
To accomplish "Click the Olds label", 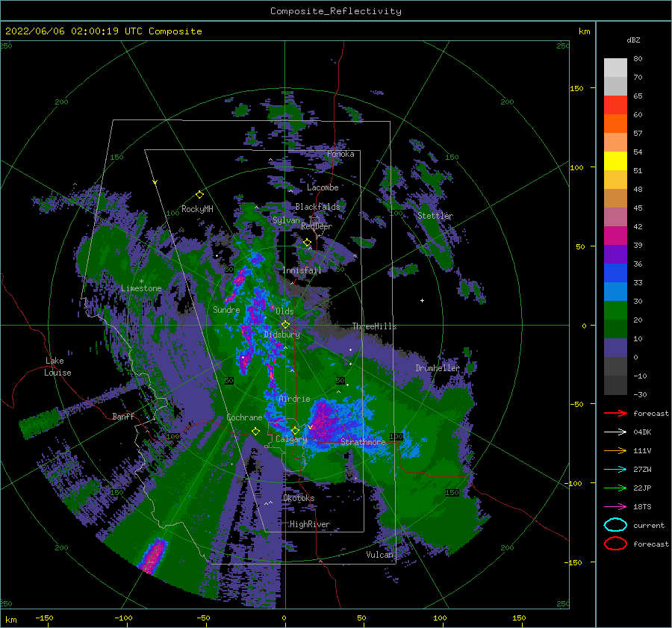I will coord(284,311).
